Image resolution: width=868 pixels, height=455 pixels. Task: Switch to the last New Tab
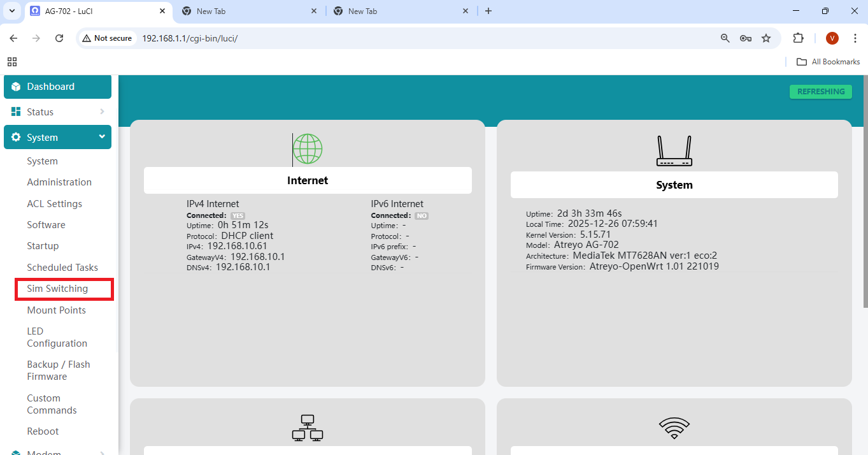pos(401,11)
